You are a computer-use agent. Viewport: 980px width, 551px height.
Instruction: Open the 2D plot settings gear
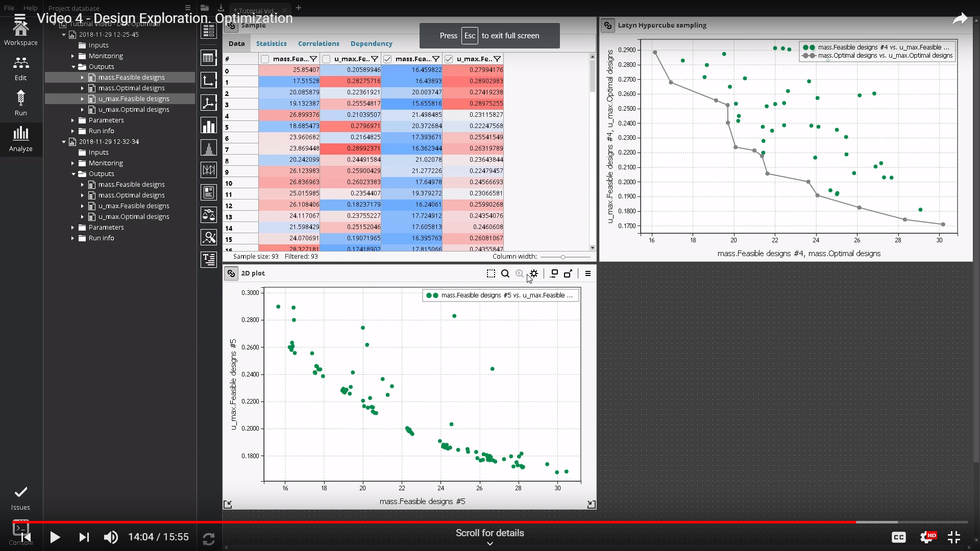(534, 273)
